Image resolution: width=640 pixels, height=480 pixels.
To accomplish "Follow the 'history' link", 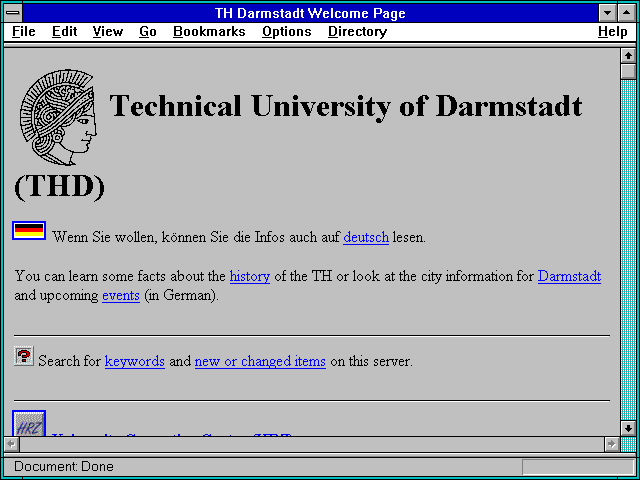I will (x=250, y=276).
